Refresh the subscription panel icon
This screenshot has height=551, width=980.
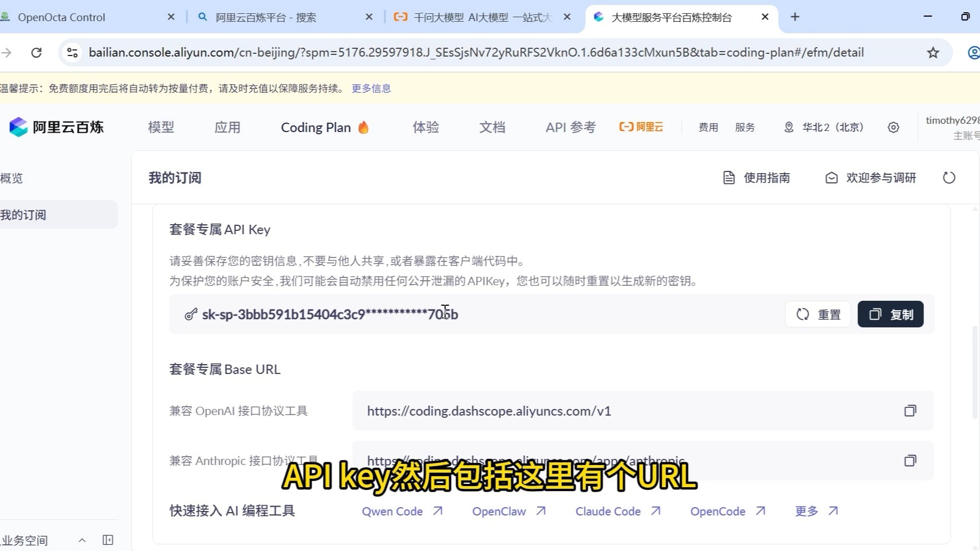click(x=949, y=178)
